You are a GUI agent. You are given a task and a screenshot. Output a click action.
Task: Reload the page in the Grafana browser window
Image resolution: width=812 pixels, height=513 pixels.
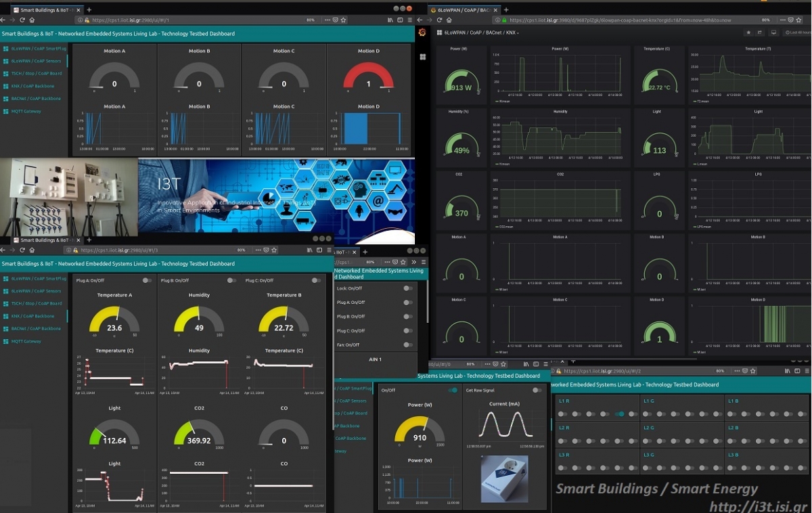(439, 20)
